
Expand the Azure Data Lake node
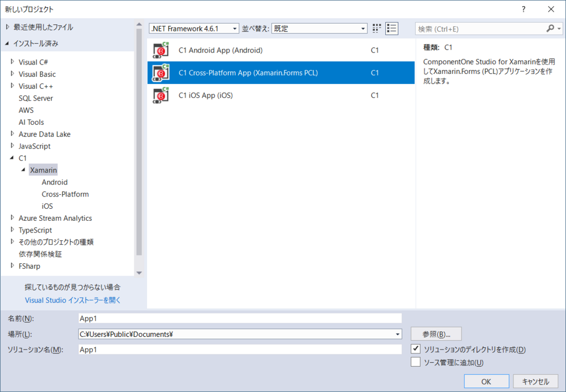pyautogui.click(x=13, y=134)
